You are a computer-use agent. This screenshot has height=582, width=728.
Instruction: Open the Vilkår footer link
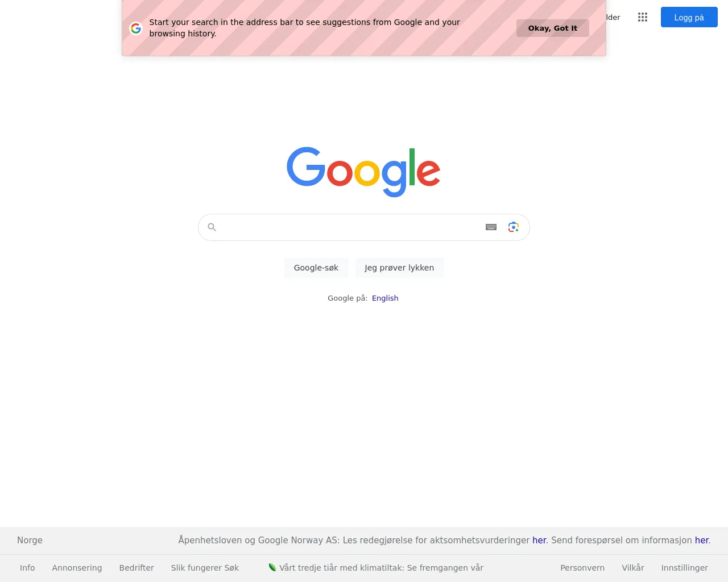tap(633, 568)
